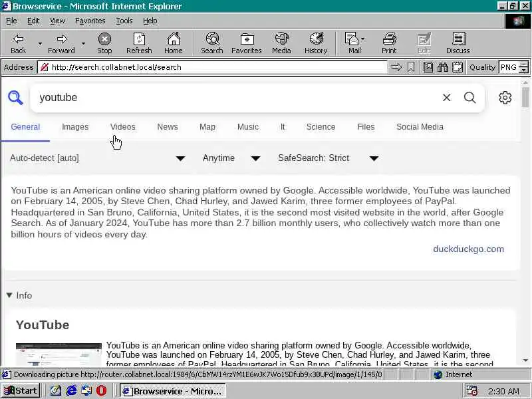532x399 pixels.
Task: Click the system tray icon near the clock
Action: click(471, 391)
